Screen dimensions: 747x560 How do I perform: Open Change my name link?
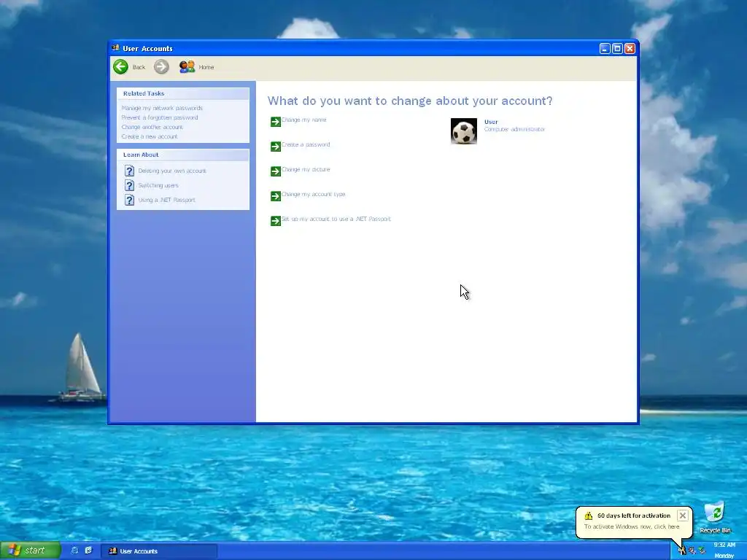tap(304, 120)
